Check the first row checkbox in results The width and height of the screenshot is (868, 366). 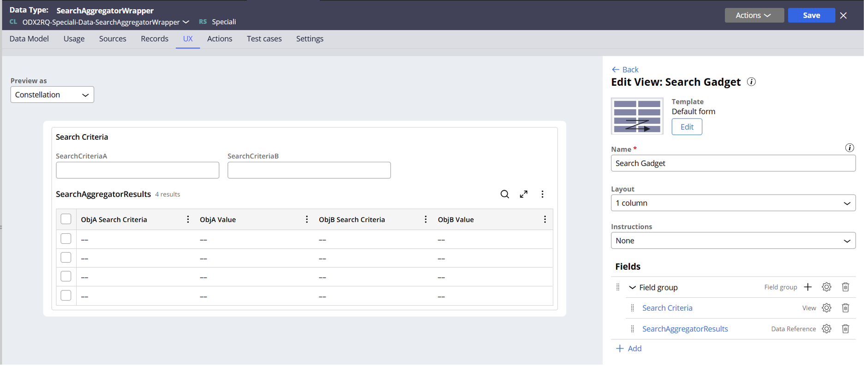tap(66, 239)
